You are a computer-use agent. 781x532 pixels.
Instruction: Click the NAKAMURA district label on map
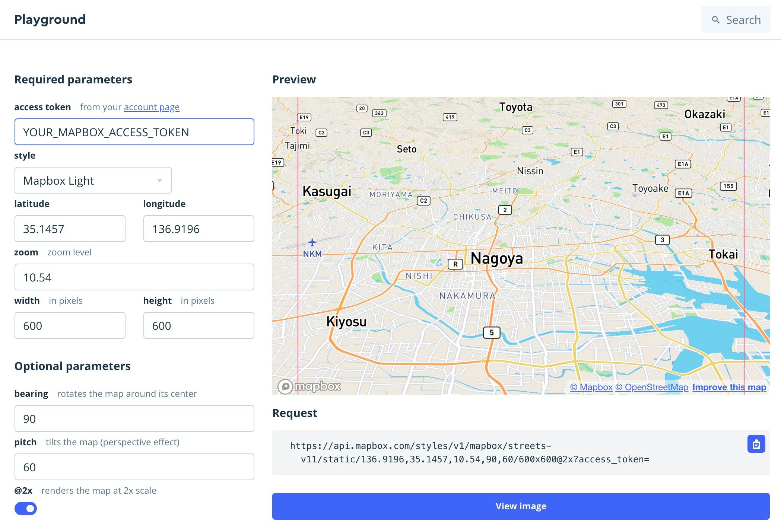point(467,296)
